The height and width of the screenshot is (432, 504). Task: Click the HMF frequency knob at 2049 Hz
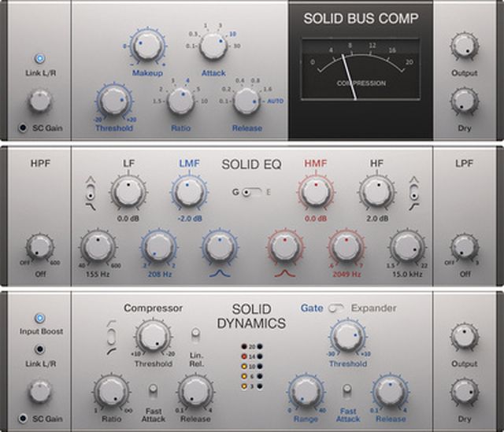[346, 247]
